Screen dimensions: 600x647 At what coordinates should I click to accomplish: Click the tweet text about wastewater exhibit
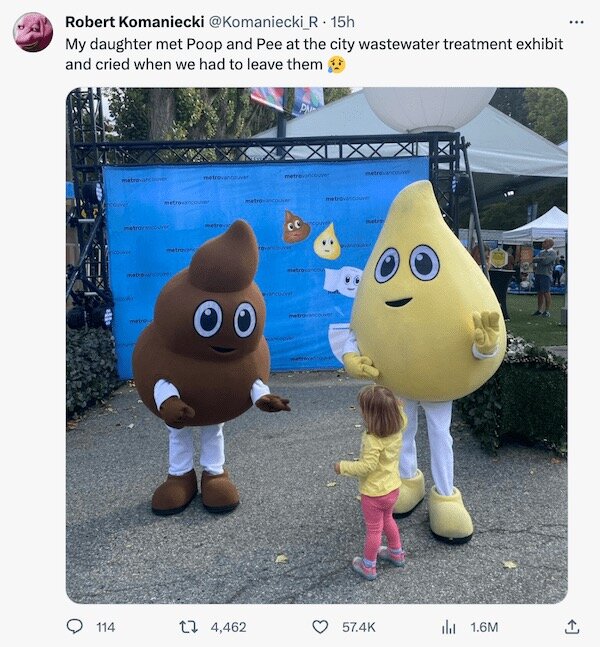314,54
